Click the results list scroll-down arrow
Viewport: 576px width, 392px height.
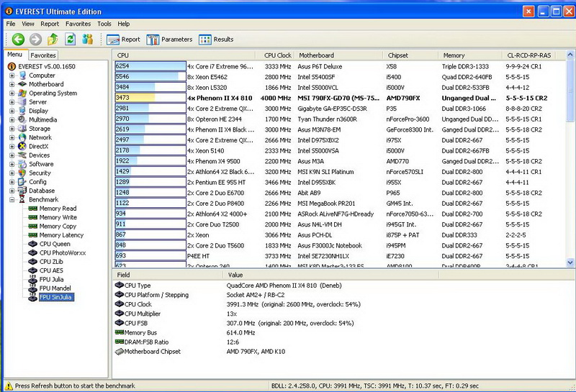[570, 263]
